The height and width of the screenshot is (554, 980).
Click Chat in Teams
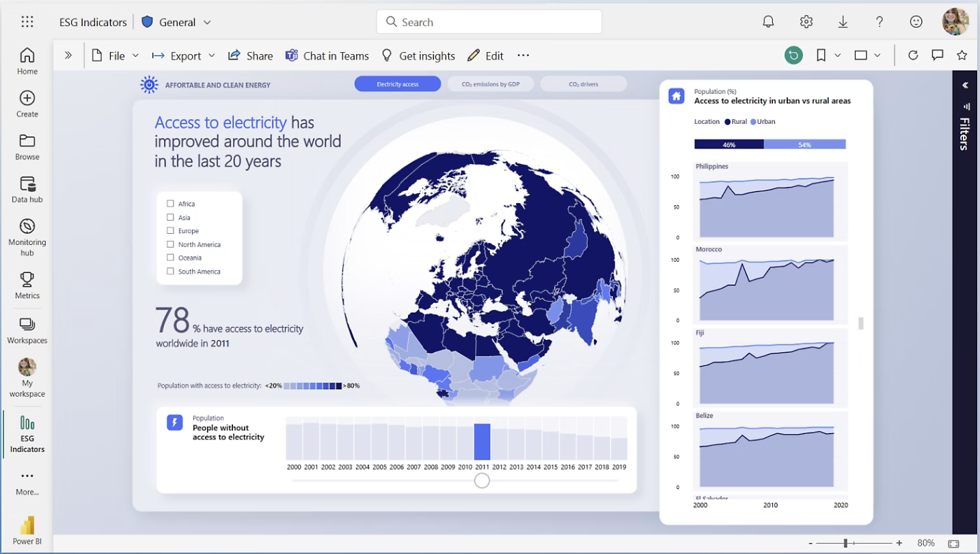tap(327, 55)
